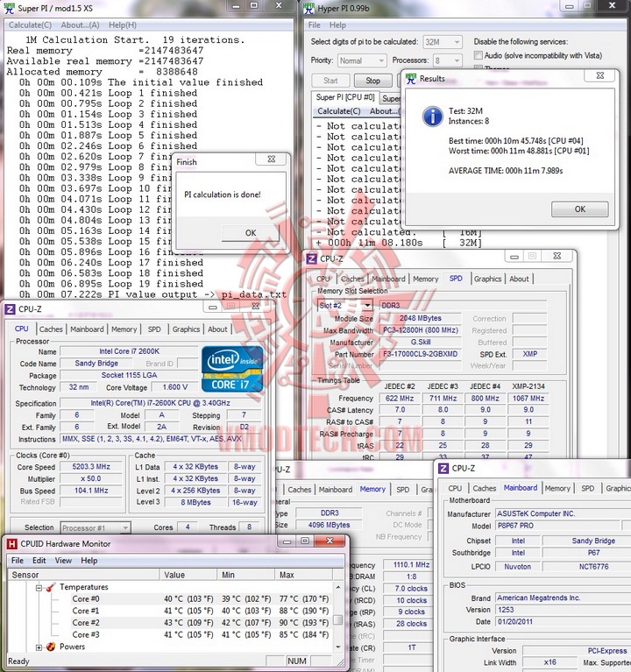Select the Core #3 temperature row

pyautogui.click(x=201, y=634)
